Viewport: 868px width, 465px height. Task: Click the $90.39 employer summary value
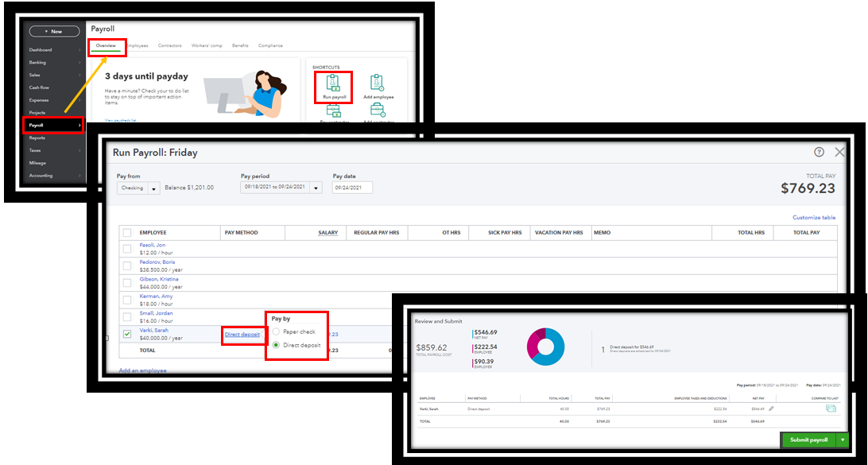click(x=484, y=362)
